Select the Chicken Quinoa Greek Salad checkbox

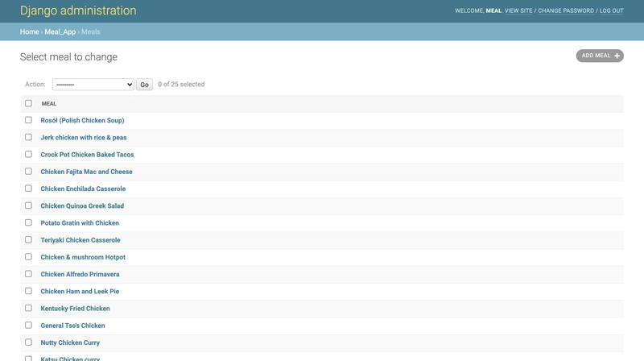28,205
